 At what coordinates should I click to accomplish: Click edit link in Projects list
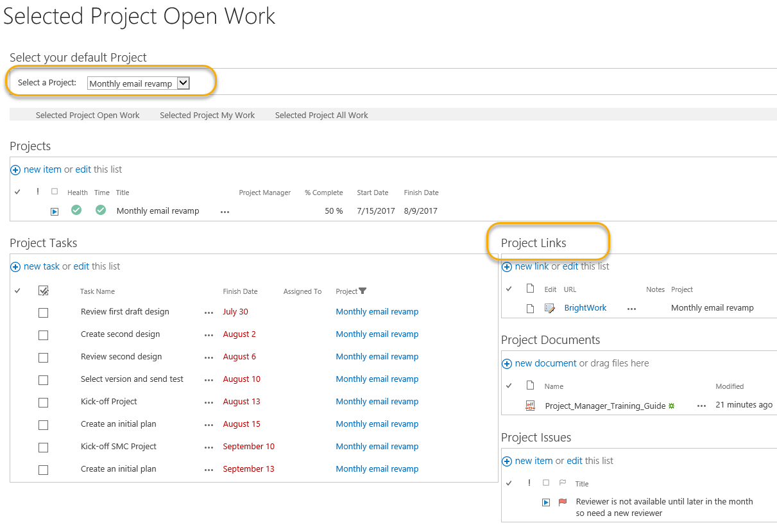coord(83,169)
